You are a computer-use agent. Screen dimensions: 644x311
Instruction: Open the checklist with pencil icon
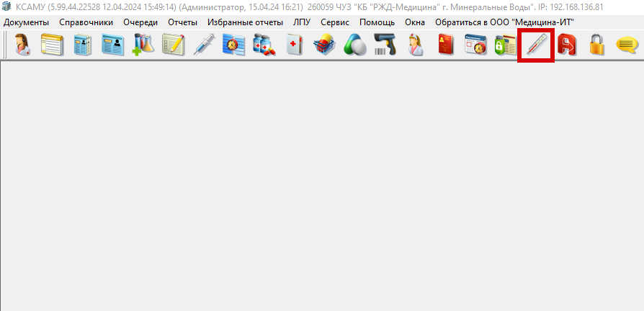(x=173, y=47)
